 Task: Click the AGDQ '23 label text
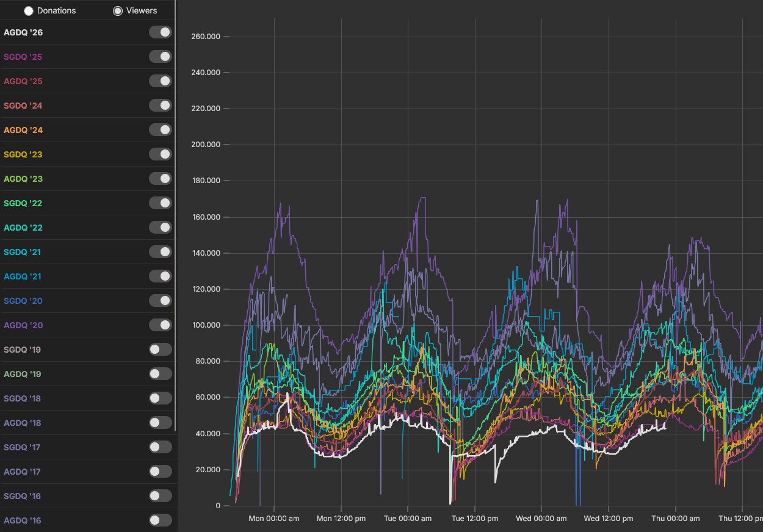pos(23,179)
